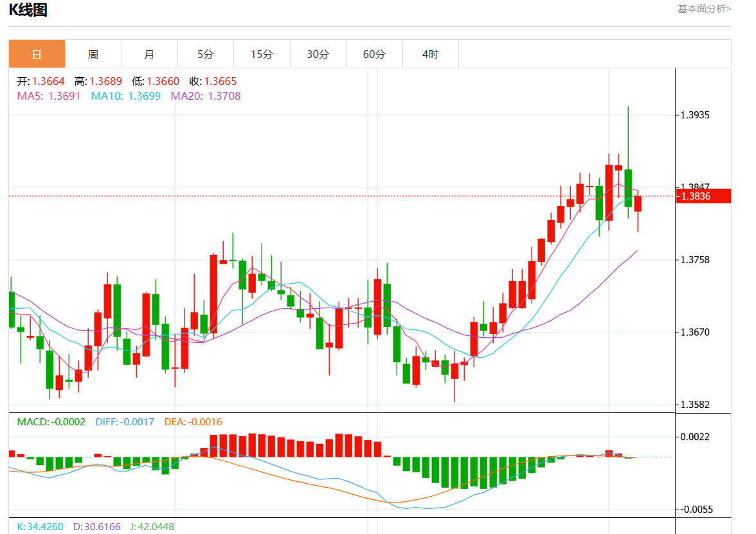Image resolution: width=756 pixels, height=534 pixels.
Task: Open the 30分 interval tab
Action: point(318,54)
